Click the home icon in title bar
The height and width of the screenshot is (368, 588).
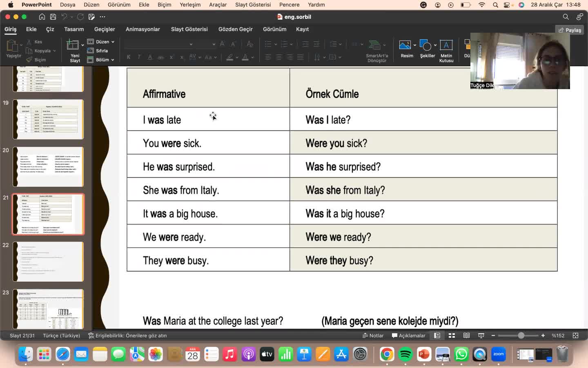[42, 17]
